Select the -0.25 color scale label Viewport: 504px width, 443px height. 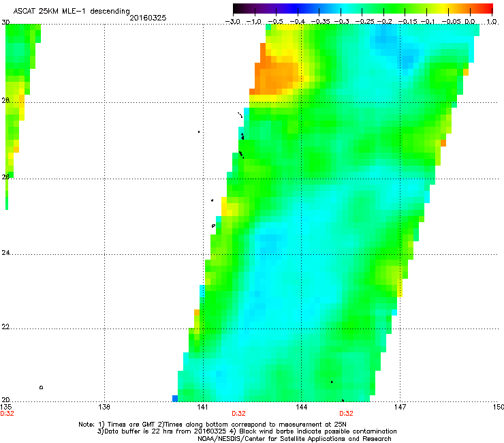(x=365, y=22)
